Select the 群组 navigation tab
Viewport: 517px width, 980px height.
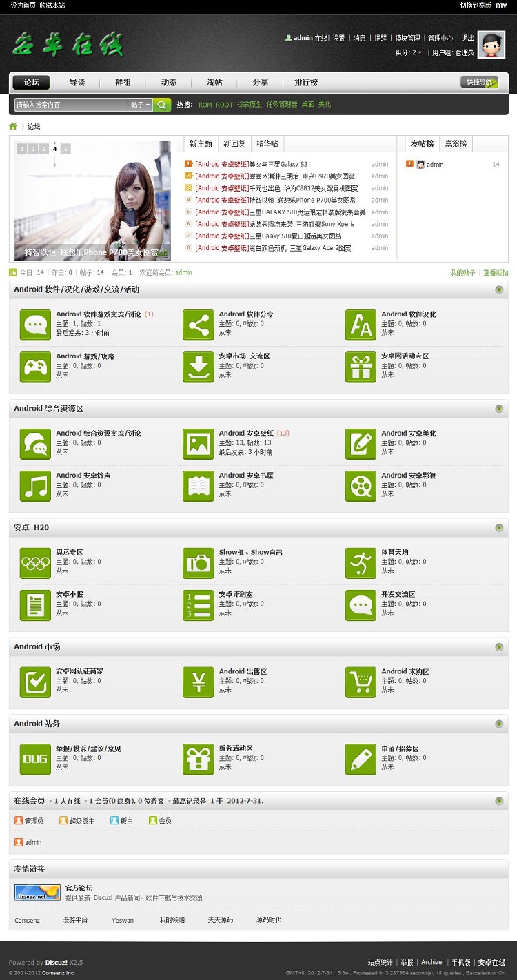(123, 83)
